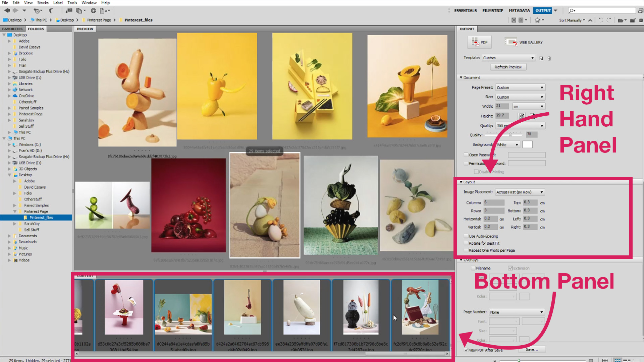Image resolution: width=644 pixels, height=362 pixels.
Task: Click the Output document export icon
Action: click(x=104, y=11)
